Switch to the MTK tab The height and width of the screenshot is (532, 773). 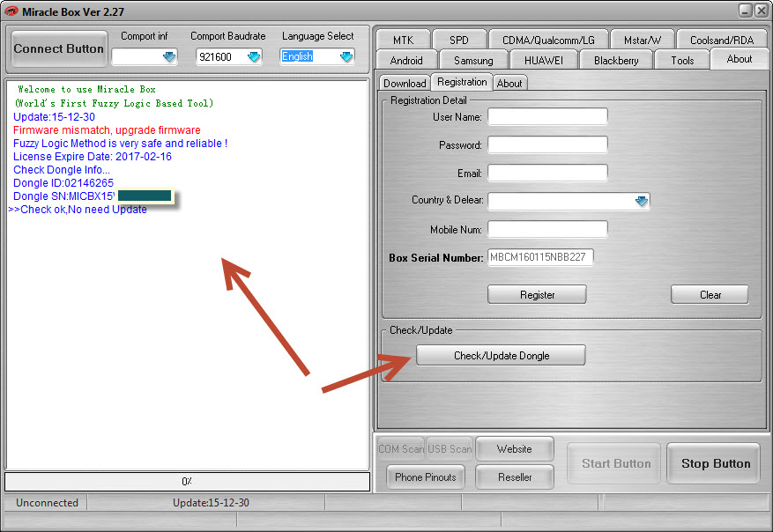(x=404, y=40)
